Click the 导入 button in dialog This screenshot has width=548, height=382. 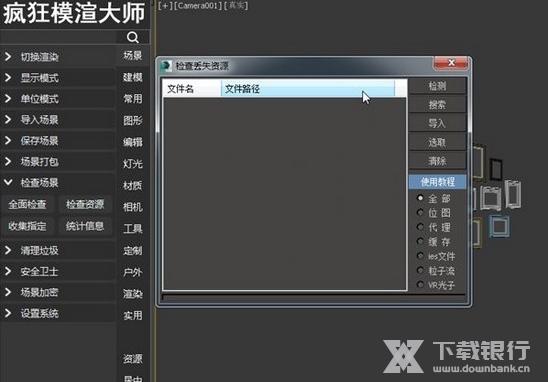click(438, 123)
